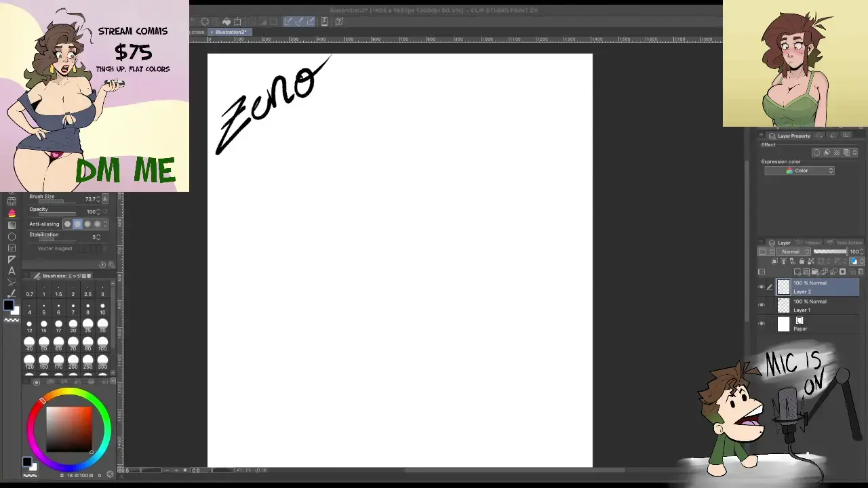The width and height of the screenshot is (868, 488).
Task: Click the New raster layer icon
Action: 798,272
